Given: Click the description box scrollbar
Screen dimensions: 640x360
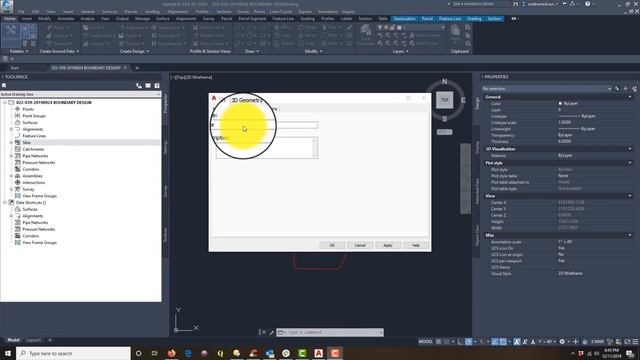Looking at the screenshot, I should (314, 148).
